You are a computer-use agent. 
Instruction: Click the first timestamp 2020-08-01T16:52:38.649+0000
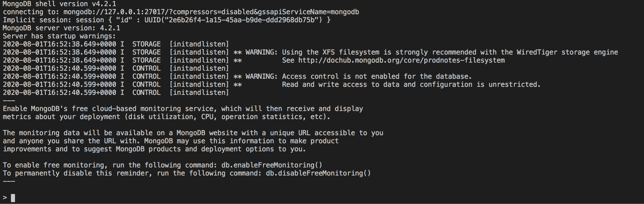click(60, 44)
